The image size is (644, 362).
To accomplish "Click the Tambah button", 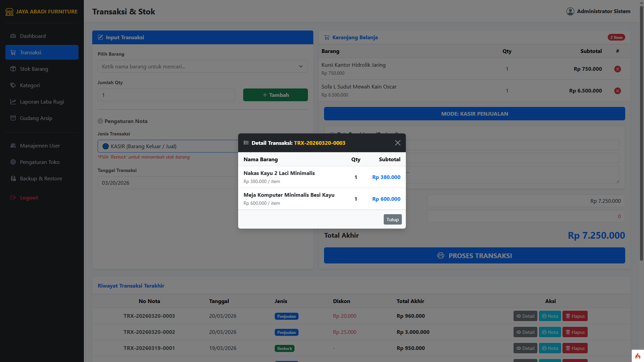I will [x=275, y=95].
